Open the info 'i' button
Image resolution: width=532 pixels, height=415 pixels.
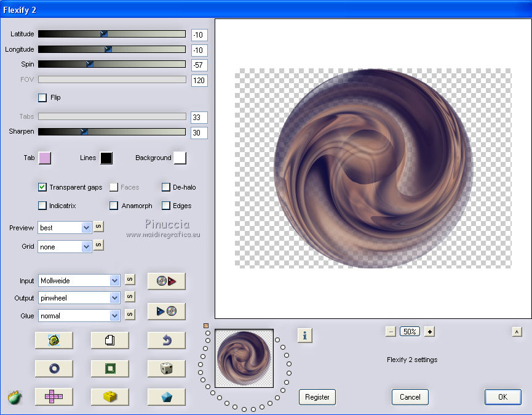304,336
